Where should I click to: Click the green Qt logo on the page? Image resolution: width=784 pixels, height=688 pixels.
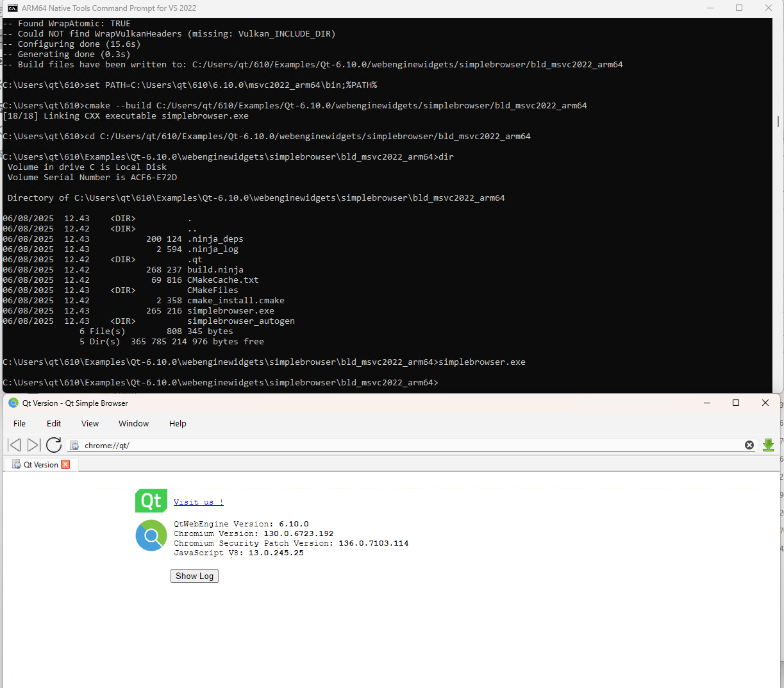click(151, 501)
